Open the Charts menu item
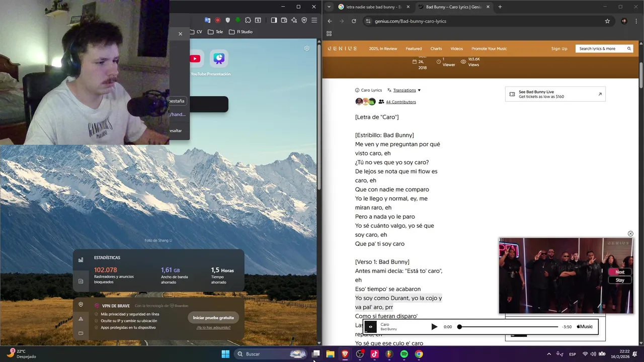 tap(436, 49)
